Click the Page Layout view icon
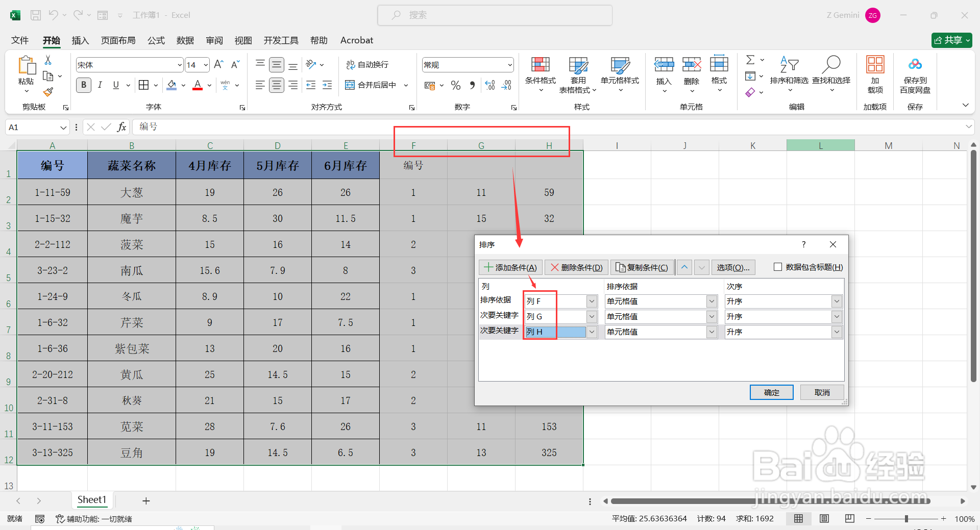The width and height of the screenshot is (980, 530). click(824, 519)
